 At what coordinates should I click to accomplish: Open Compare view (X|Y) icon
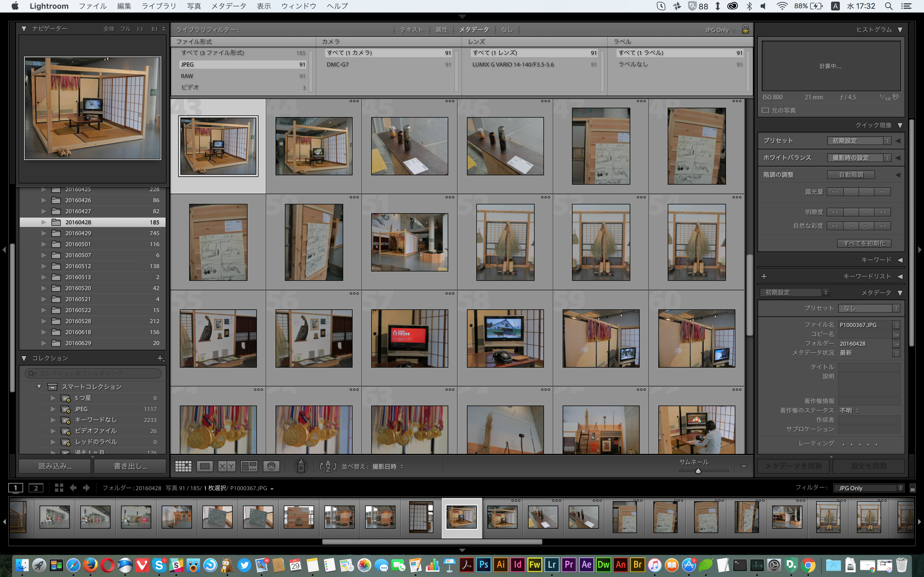pyautogui.click(x=226, y=466)
